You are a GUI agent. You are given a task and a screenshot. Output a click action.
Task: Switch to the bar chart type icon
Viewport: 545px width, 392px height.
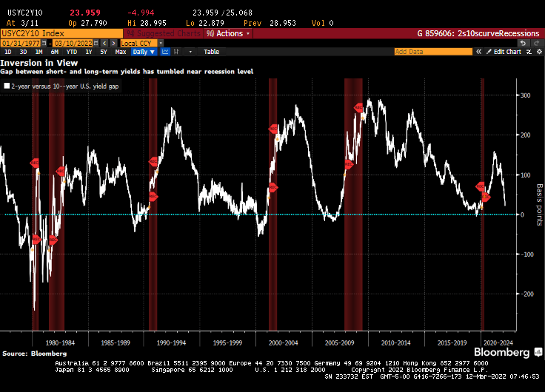pos(179,52)
